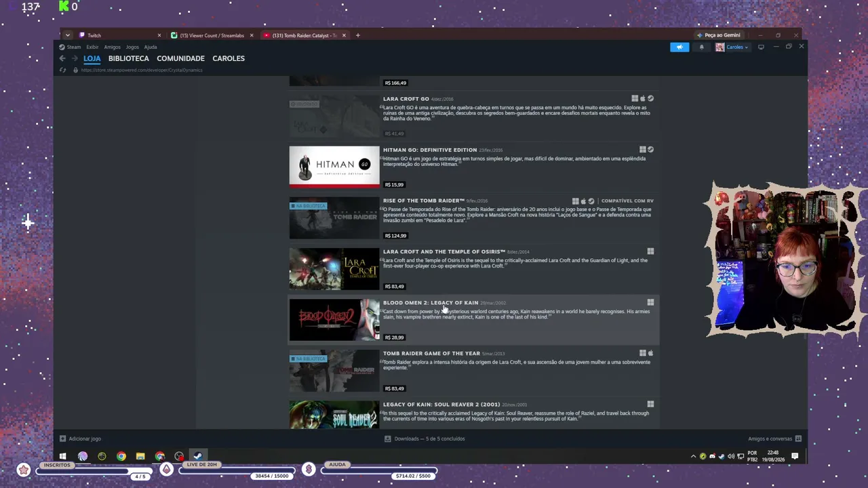The height and width of the screenshot is (488, 868).
Task: Switch to Tomb Raider: Catalyst browser tab
Action: click(x=304, y=35)
